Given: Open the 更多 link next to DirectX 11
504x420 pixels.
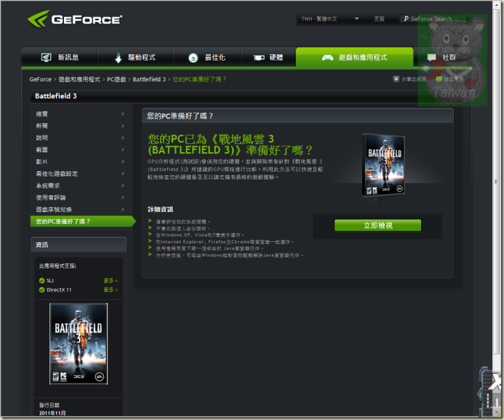Looking at the screenshot, I should pyautogui.click(x=110, y=290).
